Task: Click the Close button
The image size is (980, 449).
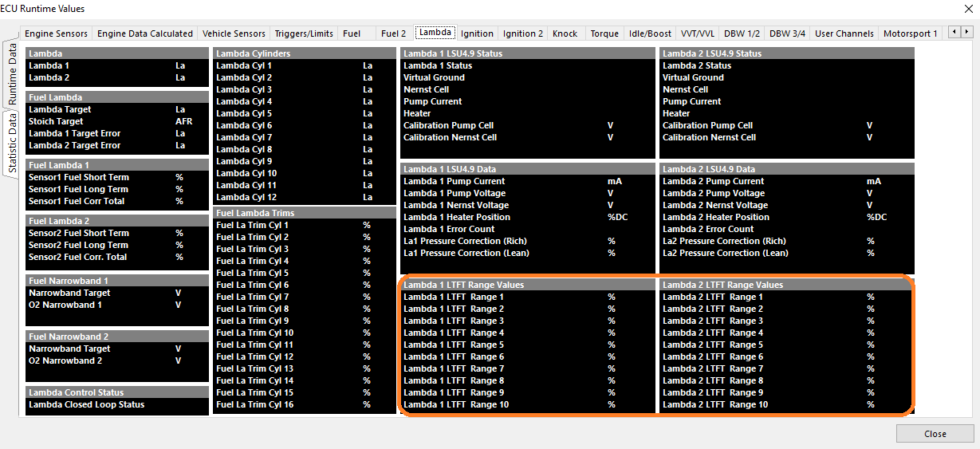Action: tap(935, 434)
